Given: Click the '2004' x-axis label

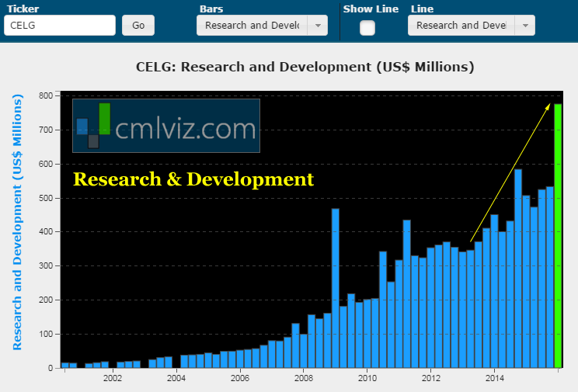Looking at the screenshot, I should pos(176,378).
